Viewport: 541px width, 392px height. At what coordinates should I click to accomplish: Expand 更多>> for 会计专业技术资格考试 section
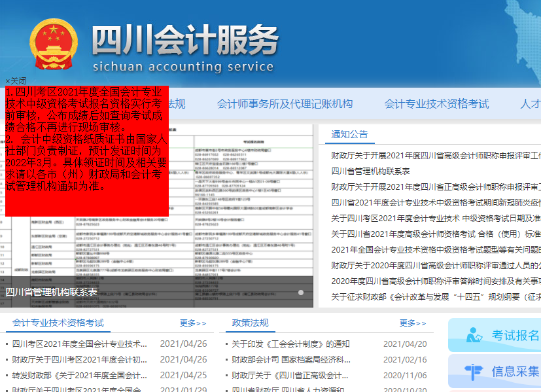pyautogui.click(x=193, y=323)
